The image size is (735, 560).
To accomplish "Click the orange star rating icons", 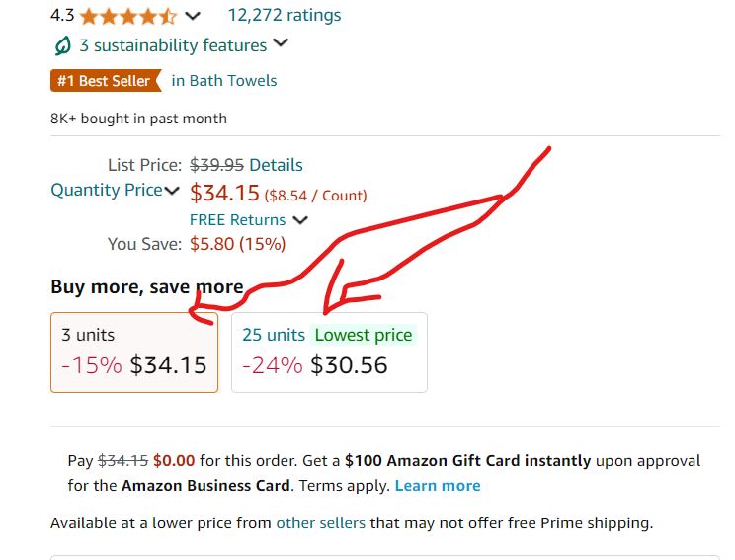I will (x=128, y=17).
